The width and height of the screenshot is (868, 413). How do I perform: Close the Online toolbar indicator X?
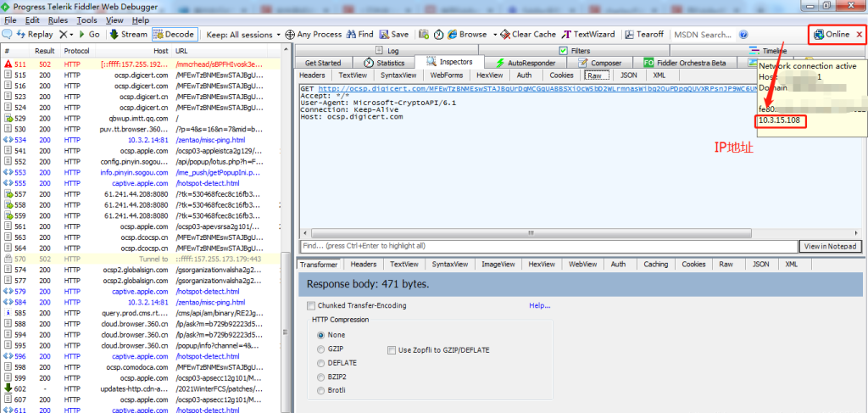[x=860, y=34]
